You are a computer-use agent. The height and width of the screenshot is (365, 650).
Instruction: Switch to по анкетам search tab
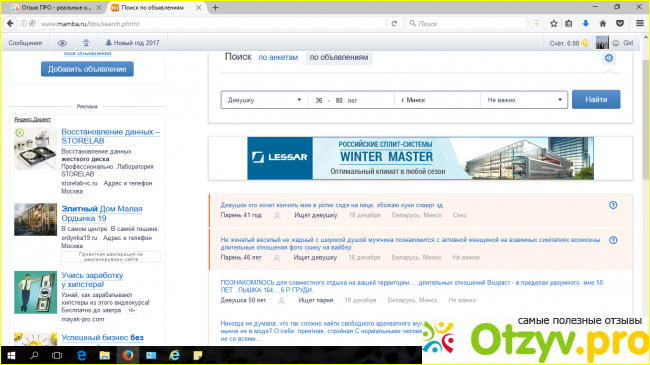click(278, 57)
